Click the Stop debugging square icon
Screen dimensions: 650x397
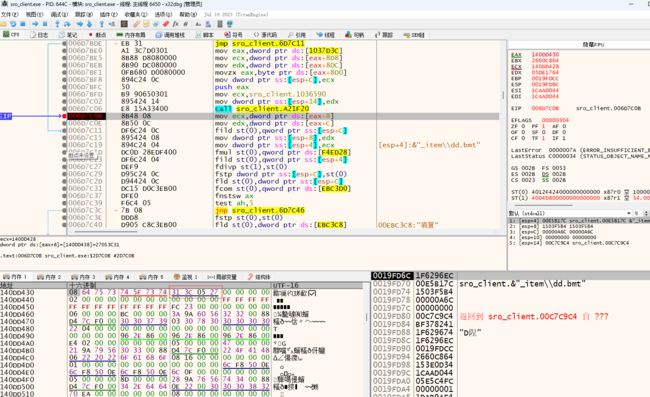coord(23,24)
